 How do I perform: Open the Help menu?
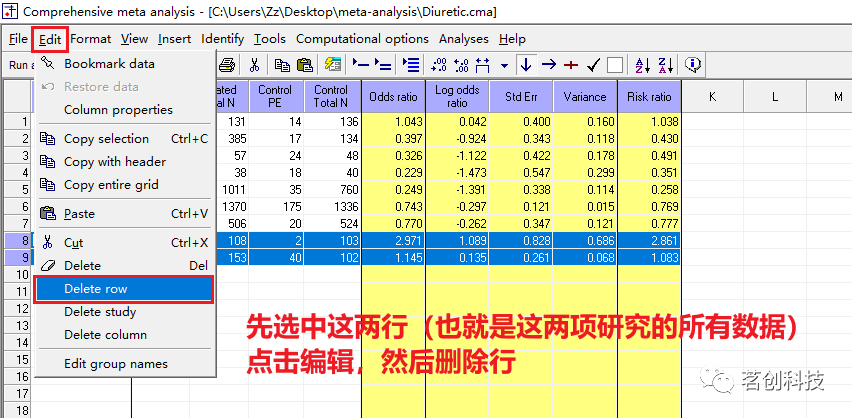[x=512, y=39]
